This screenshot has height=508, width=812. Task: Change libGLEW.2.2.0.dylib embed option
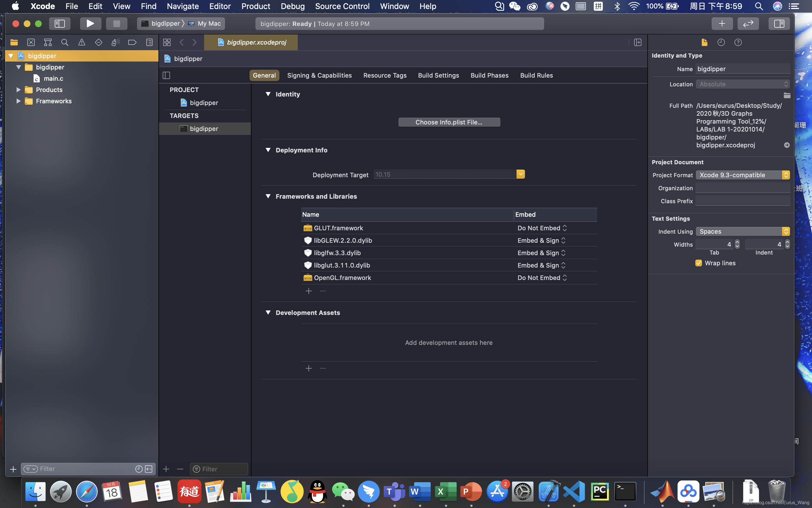[542, 240]
